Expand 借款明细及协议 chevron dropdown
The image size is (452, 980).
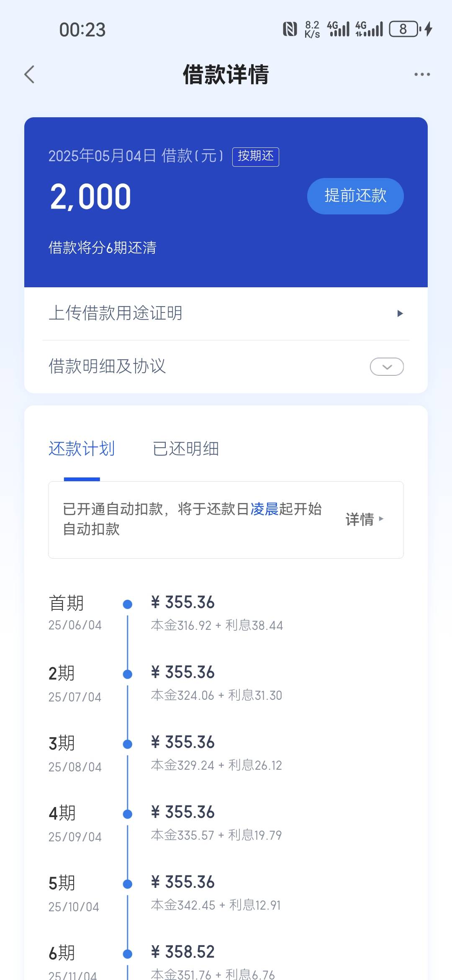pyautogui.click(x=387, y=366)
